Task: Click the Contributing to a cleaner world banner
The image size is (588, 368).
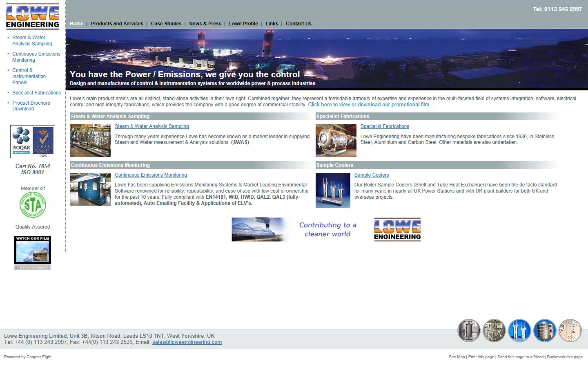Action: [326, 229]
